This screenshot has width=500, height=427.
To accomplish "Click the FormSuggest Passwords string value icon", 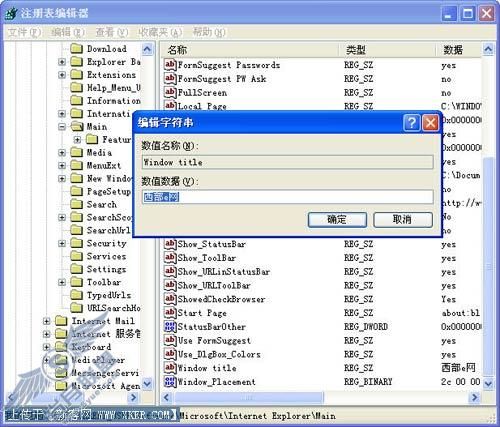I will [x=170, y=64].
